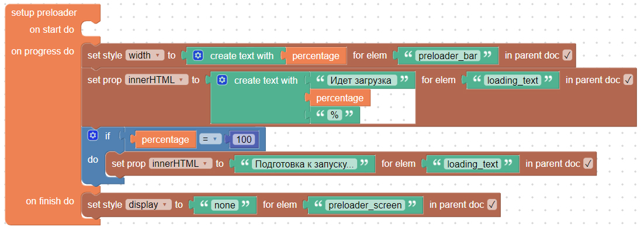Select the percentage block in if condition
644x233 pixels.
pyautogui.click(x=165, y=139)
